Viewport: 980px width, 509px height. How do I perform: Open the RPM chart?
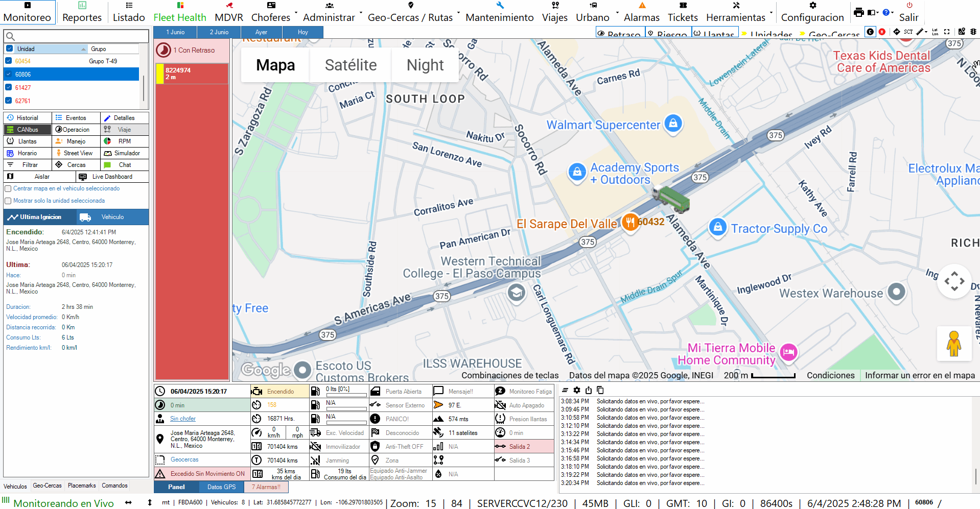125,141
